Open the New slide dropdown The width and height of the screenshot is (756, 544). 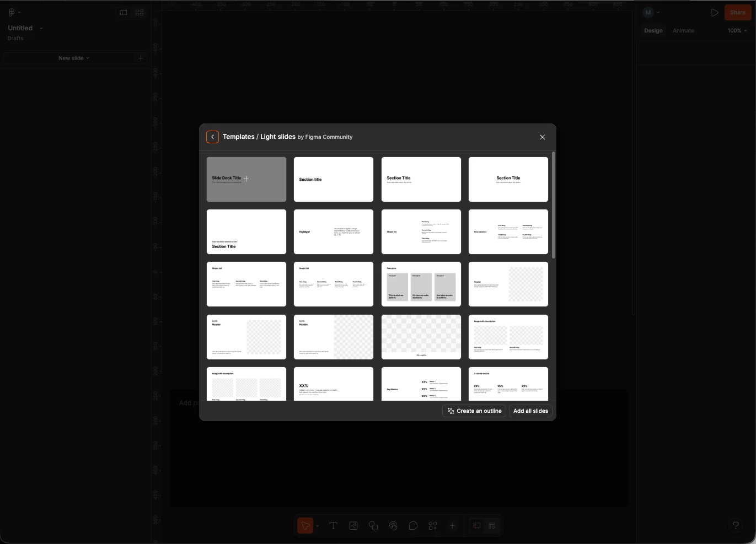coord(73,58)
